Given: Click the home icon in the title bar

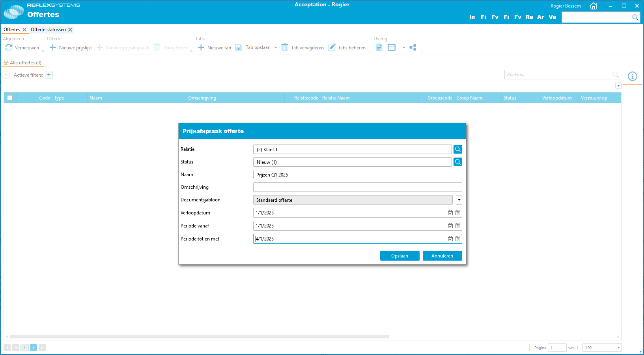Looking at the screenshot, I should (x=593, y=6).
